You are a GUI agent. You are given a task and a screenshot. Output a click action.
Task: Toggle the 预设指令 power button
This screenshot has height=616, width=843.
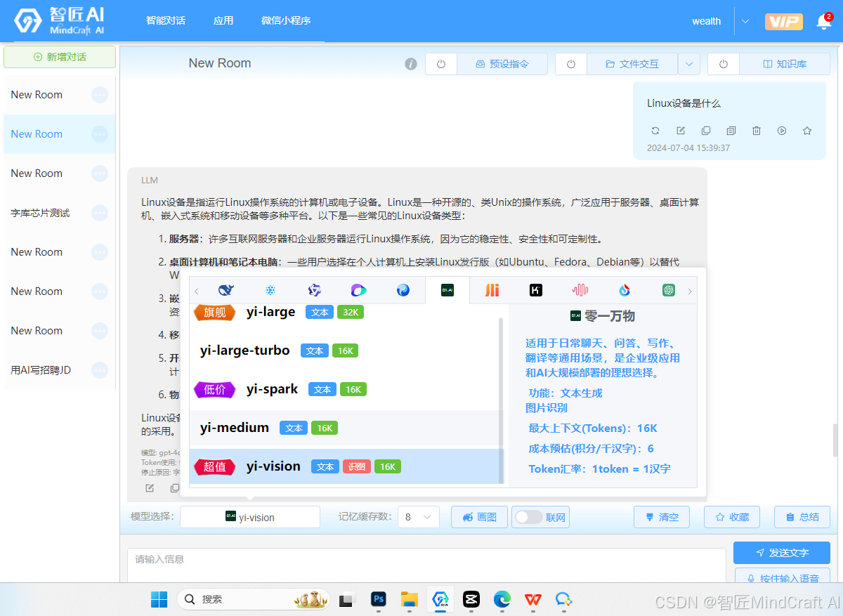[441, 64]
